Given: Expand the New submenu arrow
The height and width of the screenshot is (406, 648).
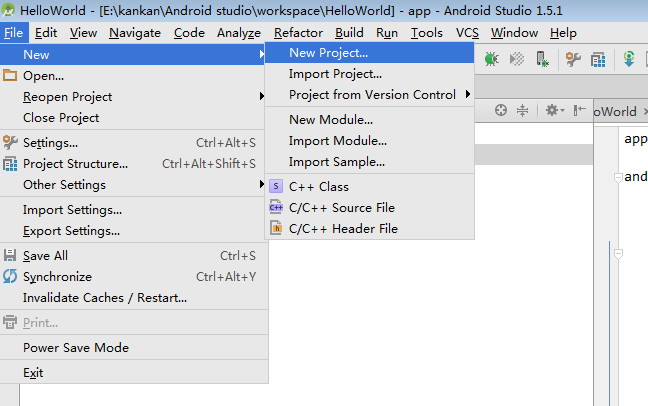Looking at the screenshot, I should coord(261,54).
